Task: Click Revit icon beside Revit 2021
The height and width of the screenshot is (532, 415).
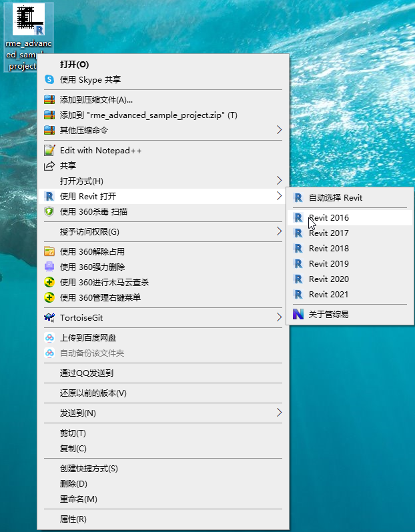Action: pyautogui.click(x=298, y=294)
